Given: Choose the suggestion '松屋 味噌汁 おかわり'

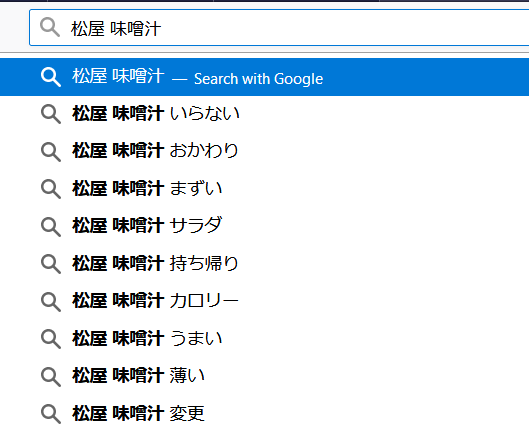Looking at the screenshot, I should point(264,152).
